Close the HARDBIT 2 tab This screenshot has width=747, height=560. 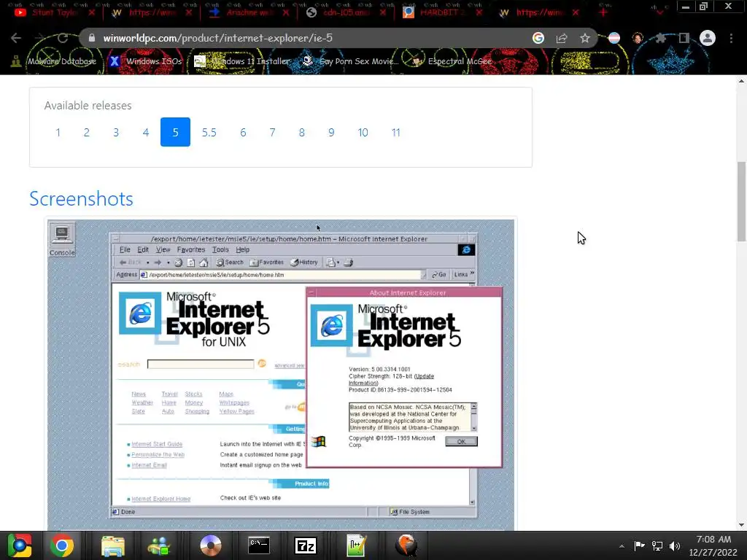(x=480, y=12)
